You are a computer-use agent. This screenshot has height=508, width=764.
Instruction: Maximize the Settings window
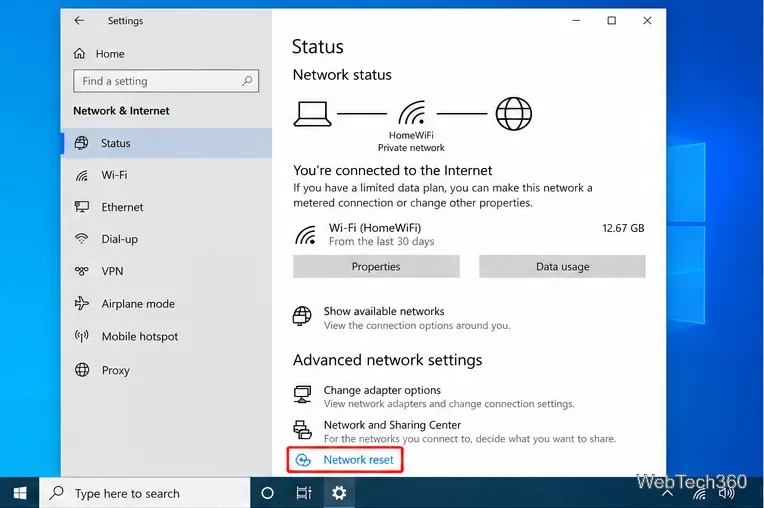(611, 20)
